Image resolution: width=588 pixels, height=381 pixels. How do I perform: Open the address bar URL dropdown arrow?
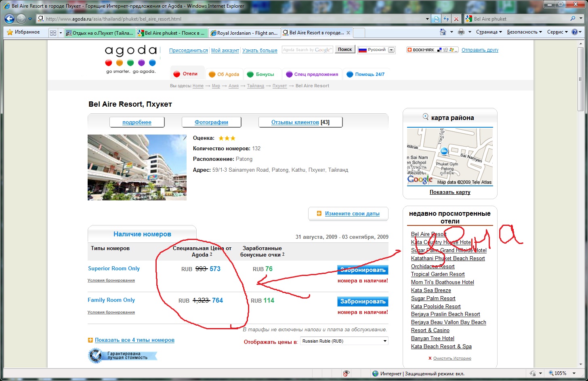[x=428, y=19]
